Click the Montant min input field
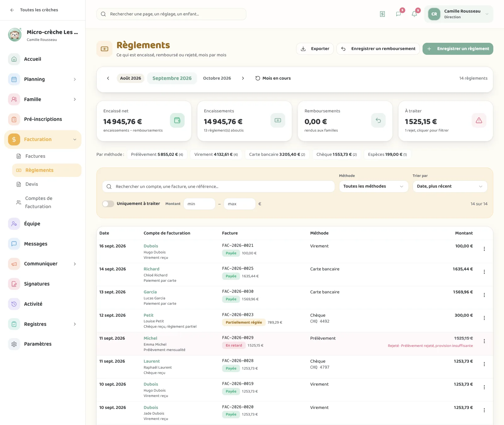504x425 pixels. tap(199, 204)
